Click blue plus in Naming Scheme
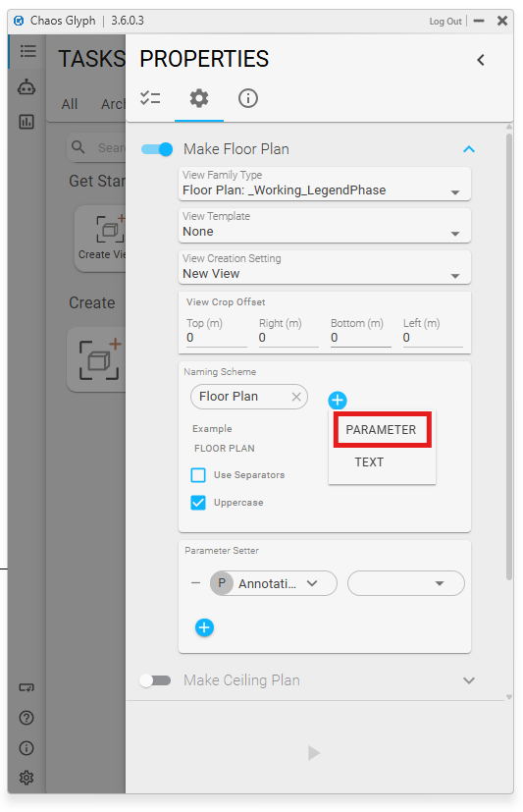This screenshot has height=812, width=523. [x=338, y=400]
